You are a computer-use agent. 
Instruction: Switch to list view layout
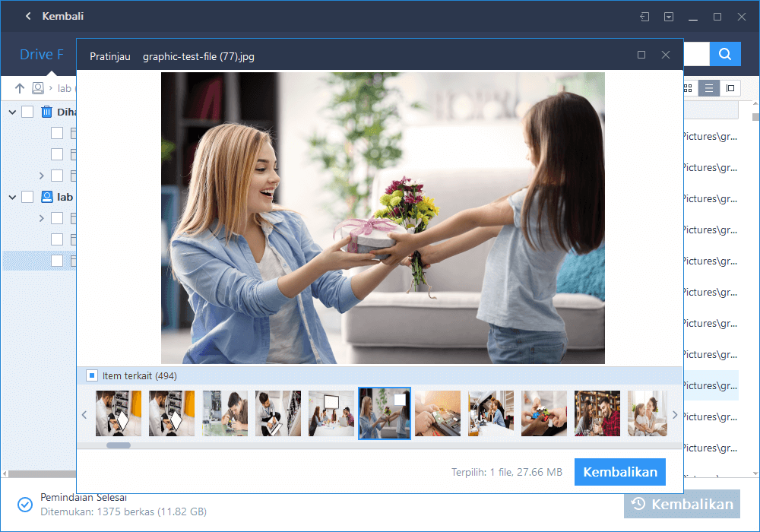709,88
